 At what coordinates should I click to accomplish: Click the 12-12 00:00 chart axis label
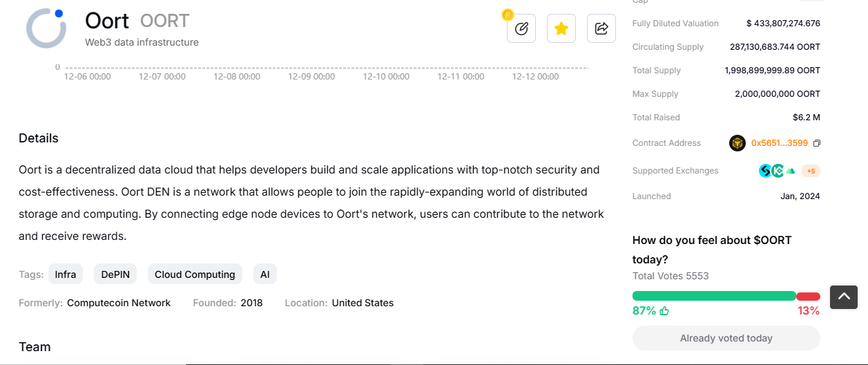pyautogui.click(x=535, y=77)
